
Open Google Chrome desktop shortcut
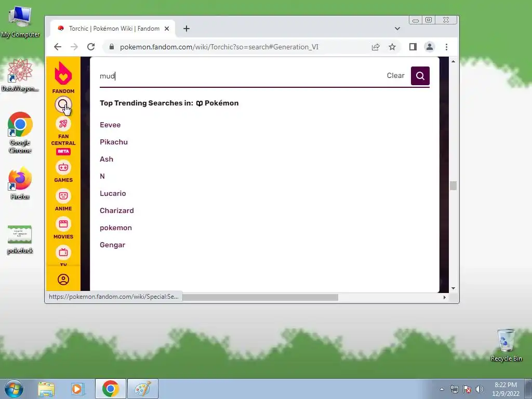tap(20, 132)
